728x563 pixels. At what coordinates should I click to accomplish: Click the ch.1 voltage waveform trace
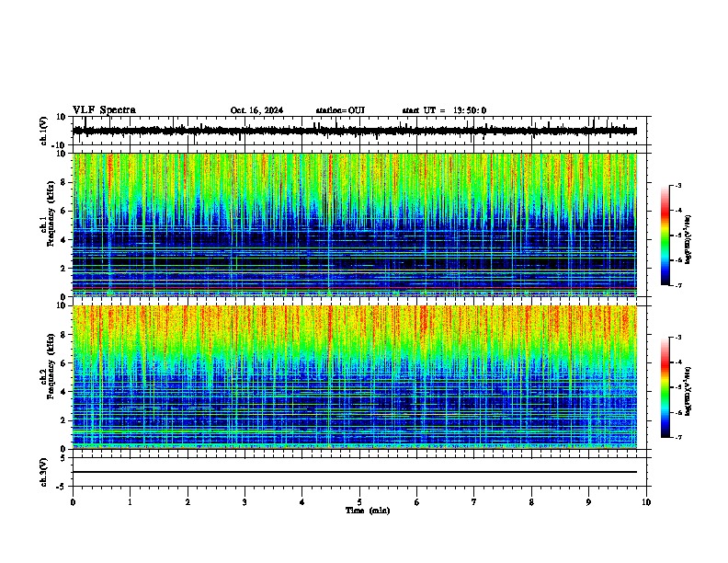pos(355,131)
